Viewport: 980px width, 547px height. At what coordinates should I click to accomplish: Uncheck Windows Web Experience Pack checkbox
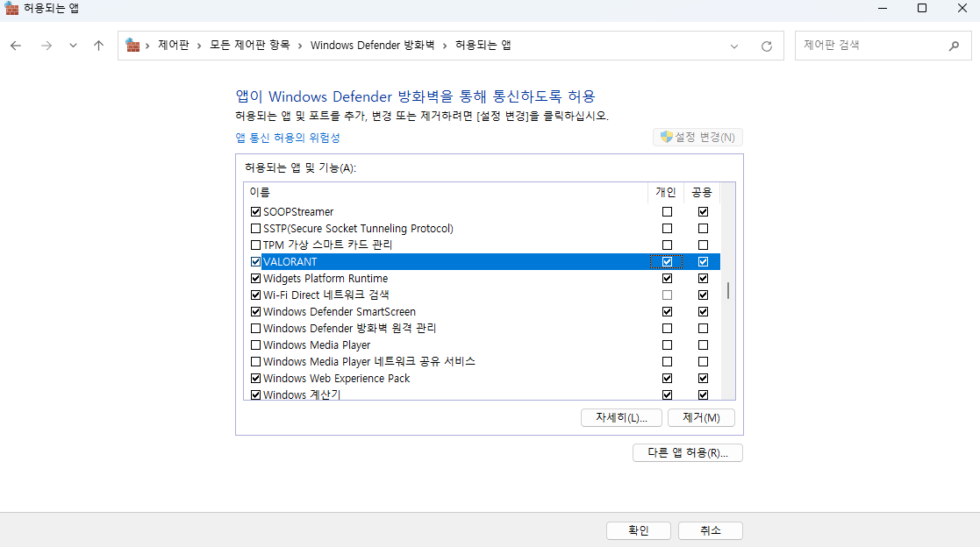tap(255, 379)
